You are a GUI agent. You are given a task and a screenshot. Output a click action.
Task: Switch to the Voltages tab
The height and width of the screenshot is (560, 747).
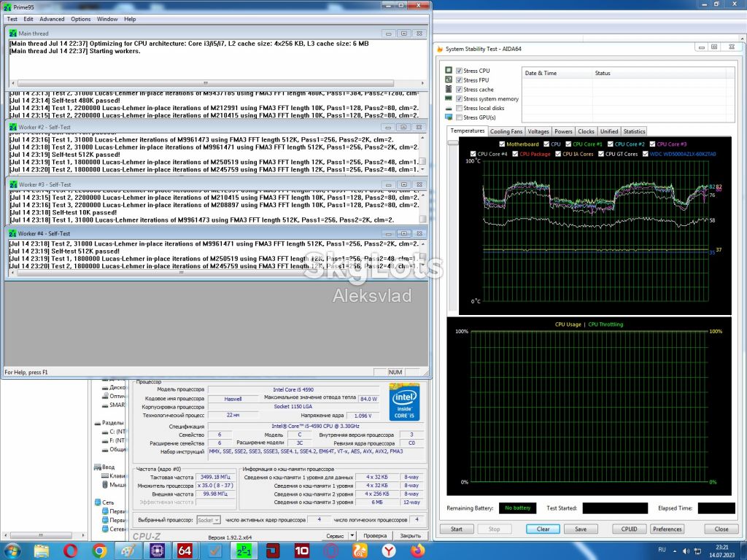point(538,131)
